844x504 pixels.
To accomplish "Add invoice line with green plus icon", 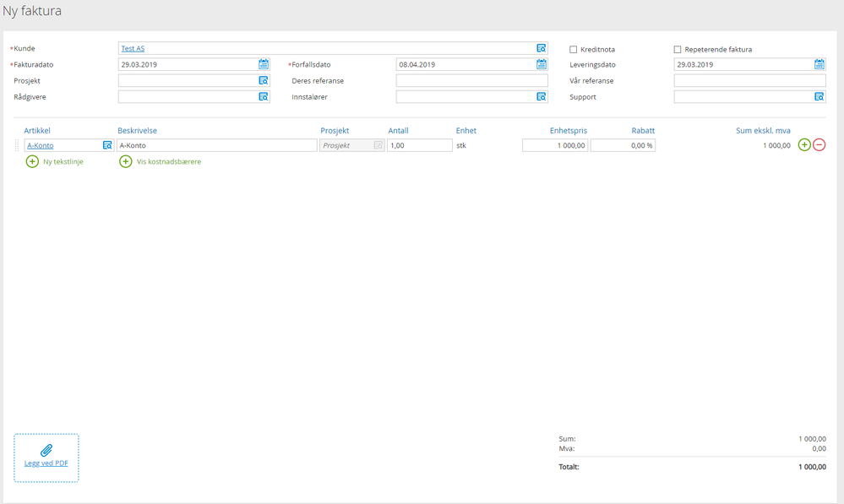I will pos(804,144).
